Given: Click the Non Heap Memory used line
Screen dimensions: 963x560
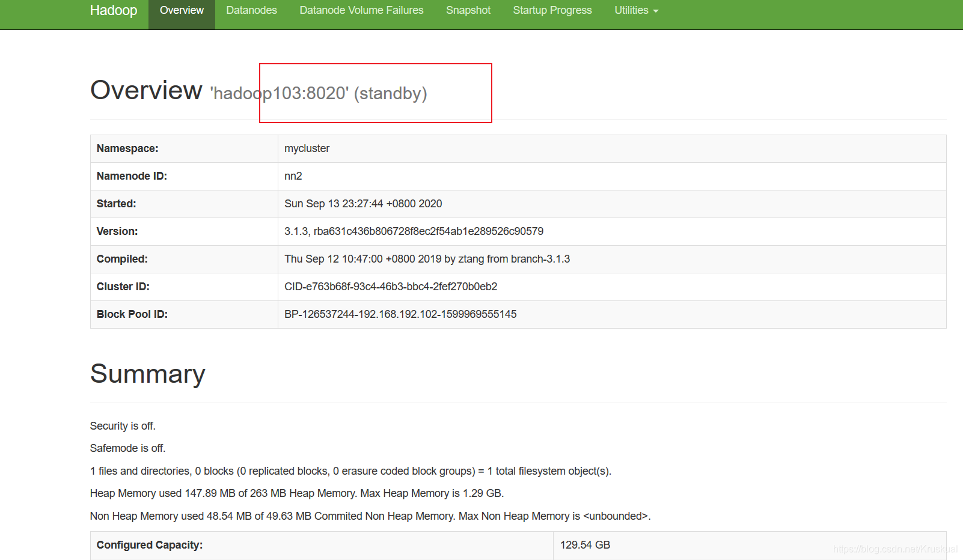Looking at the screenshot, I should coord(370,516).
